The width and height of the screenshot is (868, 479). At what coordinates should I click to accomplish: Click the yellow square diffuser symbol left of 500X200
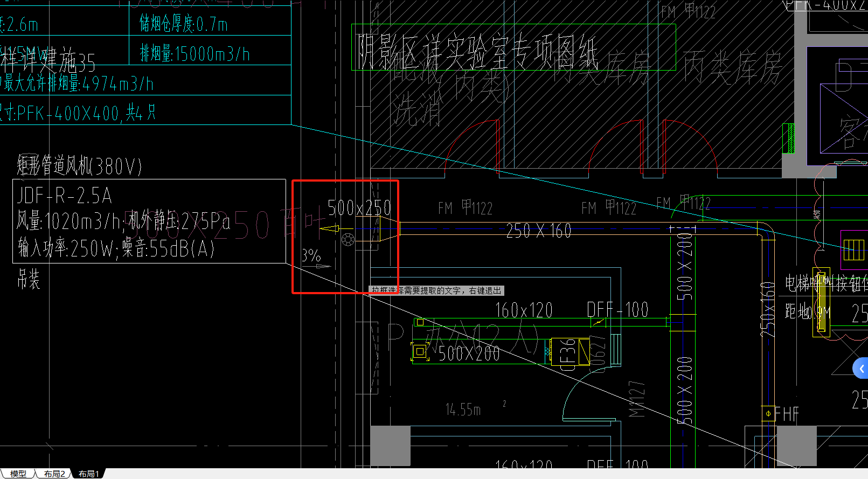(x=419, y=352)
